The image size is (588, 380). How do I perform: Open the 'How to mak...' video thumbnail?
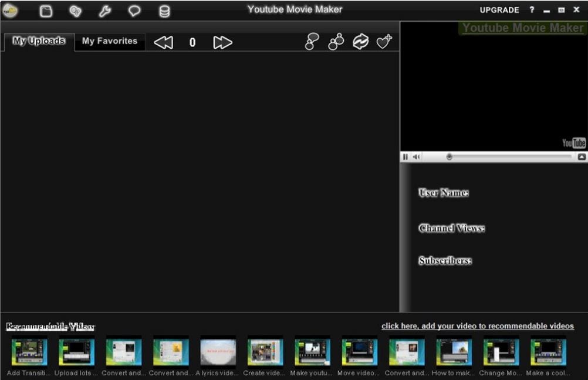(x=454, y=352)
